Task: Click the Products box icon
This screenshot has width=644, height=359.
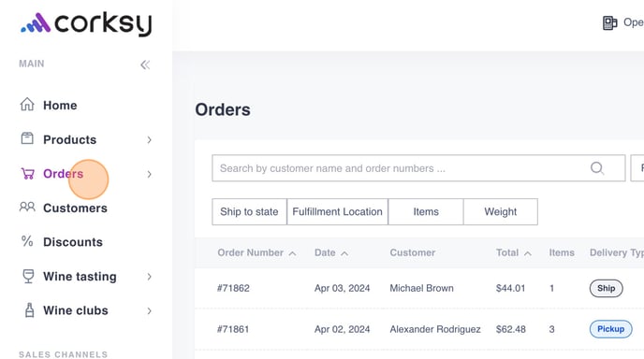Action: click(x=27, y=138)
